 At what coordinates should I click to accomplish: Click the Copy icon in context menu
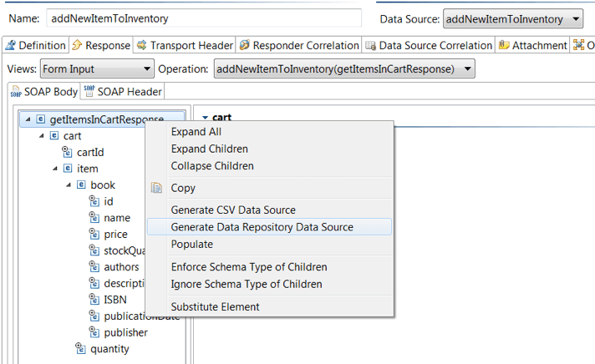tap(156, 188)
